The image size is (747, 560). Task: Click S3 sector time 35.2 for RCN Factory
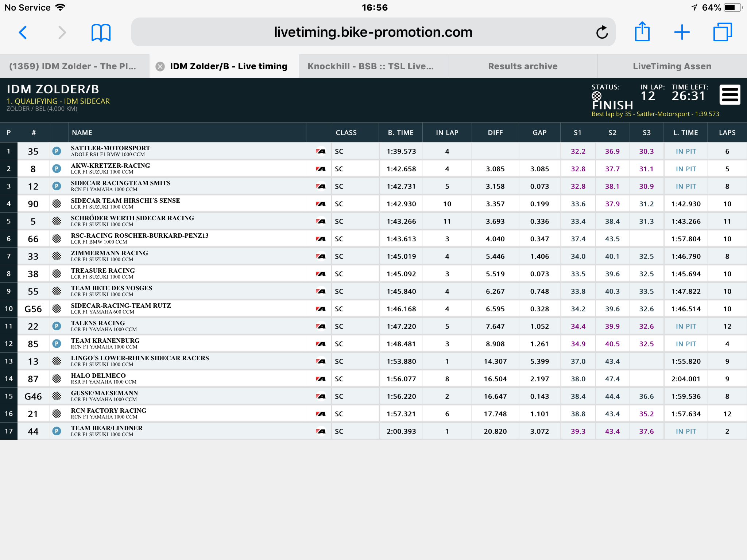646,414
